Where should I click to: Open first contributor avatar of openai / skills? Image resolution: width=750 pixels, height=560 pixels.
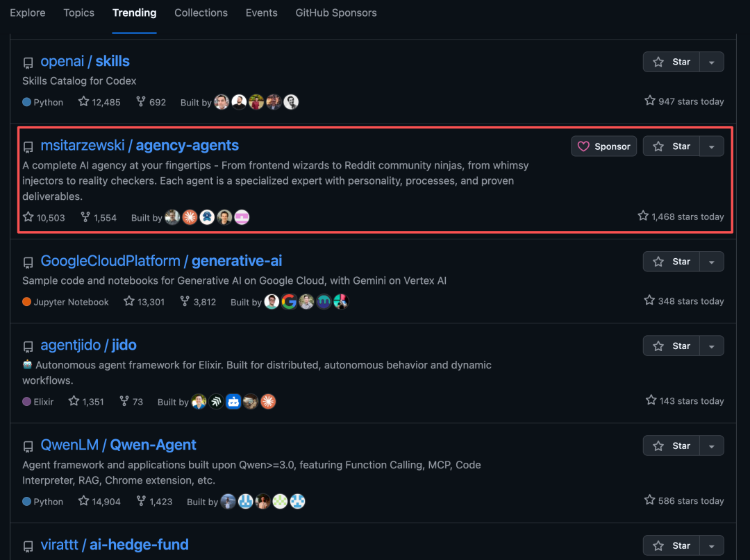(x=222, y=102)
